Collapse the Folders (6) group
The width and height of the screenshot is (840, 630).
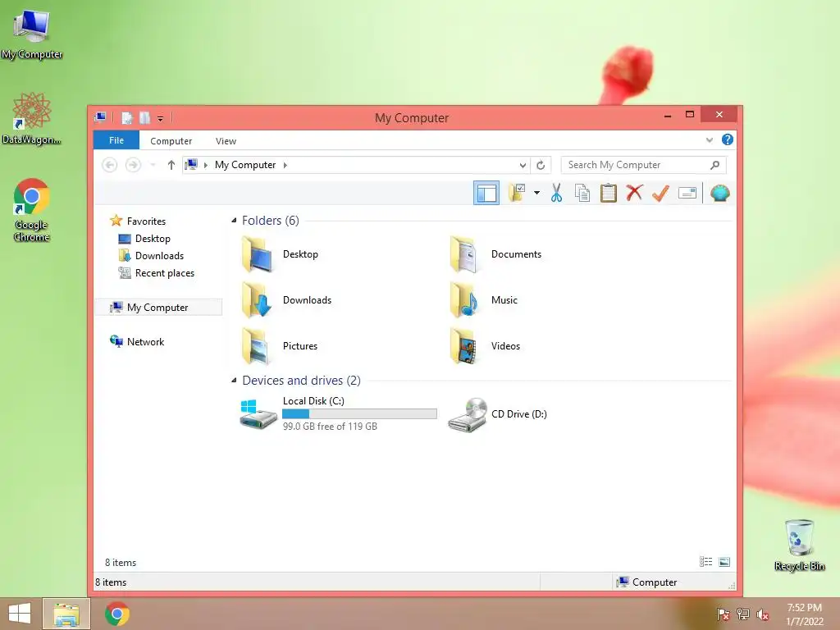coord(234,220)
